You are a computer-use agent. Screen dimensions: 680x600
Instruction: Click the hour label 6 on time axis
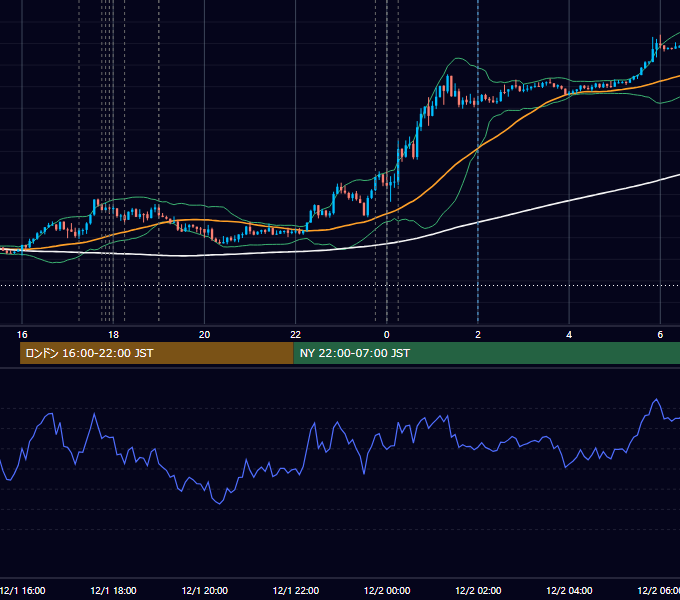[x=660, y=335]
